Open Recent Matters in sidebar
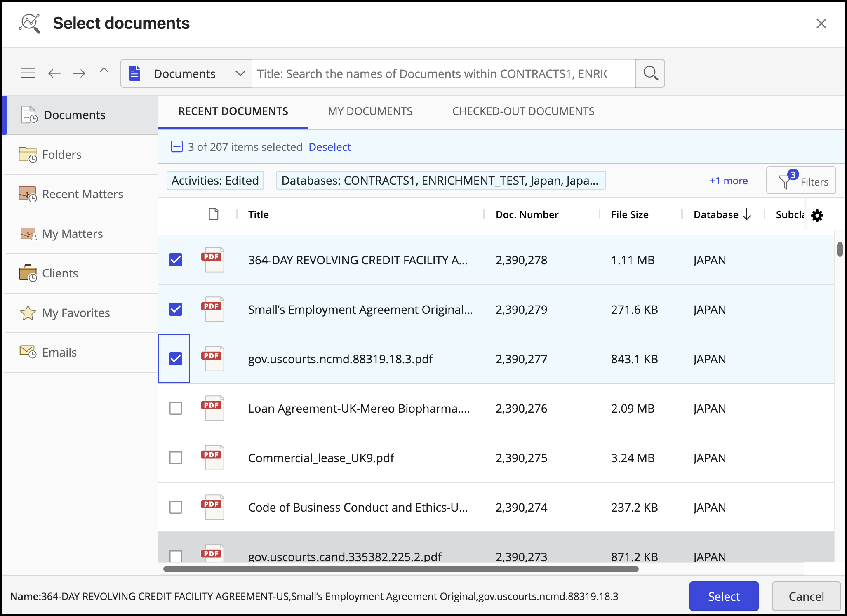 click(82, 194)
